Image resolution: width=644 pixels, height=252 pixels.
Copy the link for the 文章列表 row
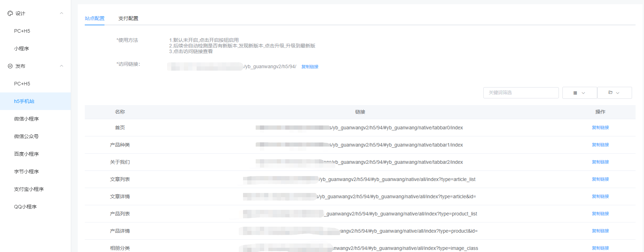(x=600, y=179)
